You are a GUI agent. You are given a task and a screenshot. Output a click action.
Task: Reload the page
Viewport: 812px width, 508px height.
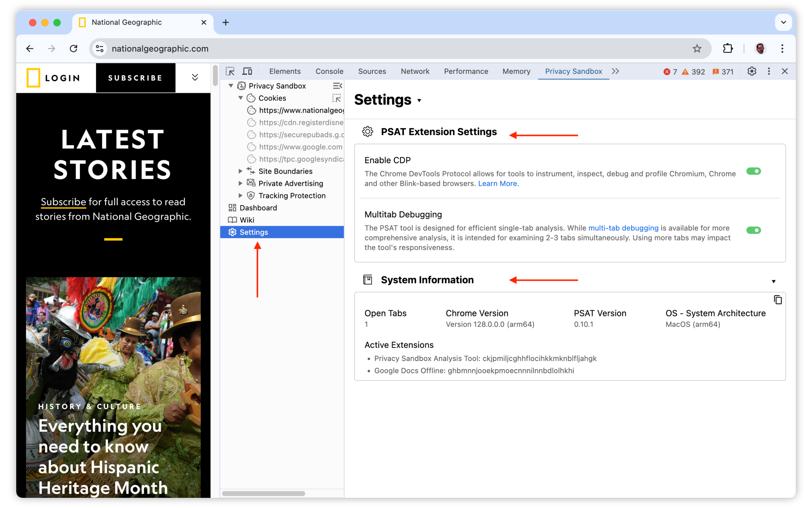pyautogui.click(x=73, y=48)
